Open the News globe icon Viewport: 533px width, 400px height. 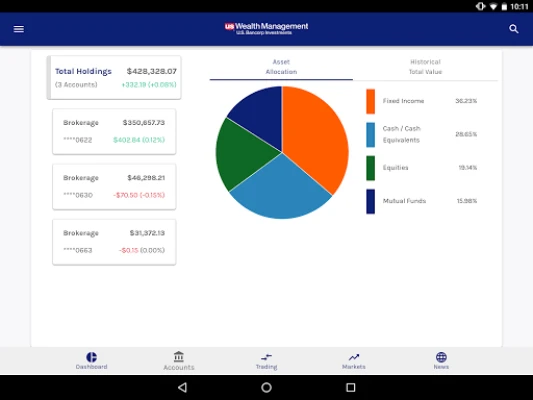click(441, 357)
